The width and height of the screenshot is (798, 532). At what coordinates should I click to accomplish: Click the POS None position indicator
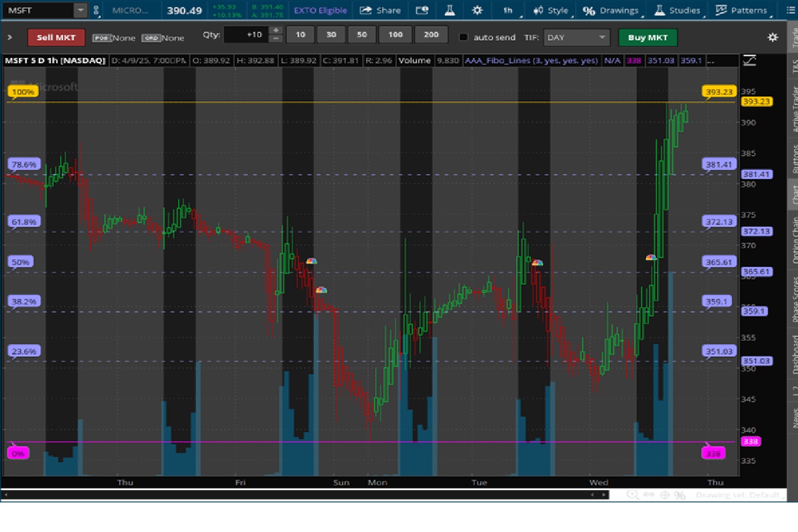114,38
